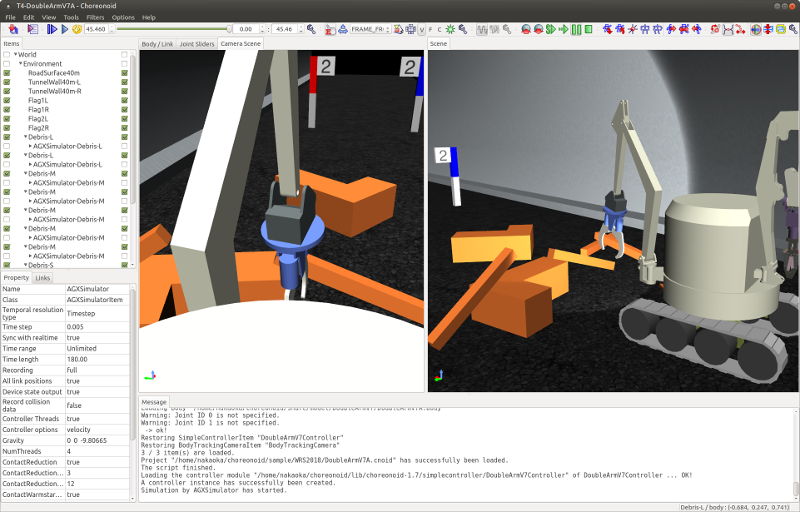Image resolution: width=800 pixels, height=512 pixels.
Task: Select the TunnelWall40m-L item
Action: (54, 82)
